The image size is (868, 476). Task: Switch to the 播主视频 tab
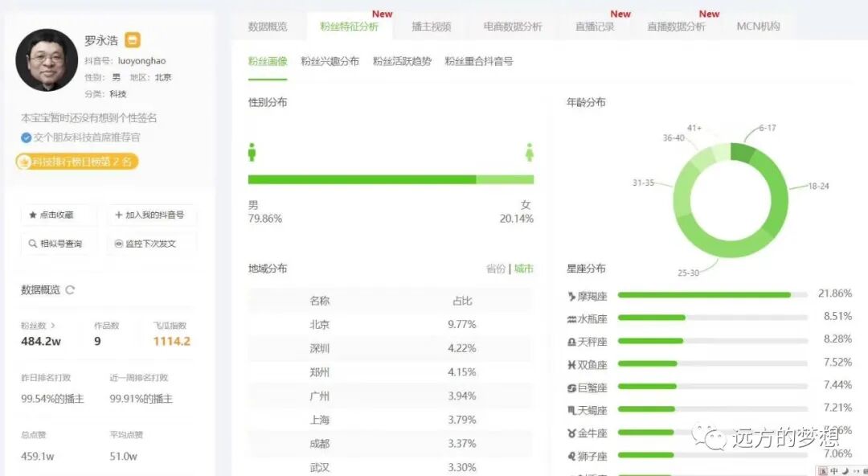432,27
